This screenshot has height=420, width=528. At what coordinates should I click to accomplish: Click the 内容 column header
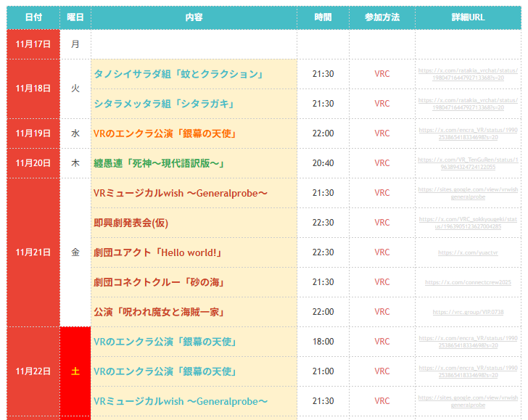coord(194,17)
